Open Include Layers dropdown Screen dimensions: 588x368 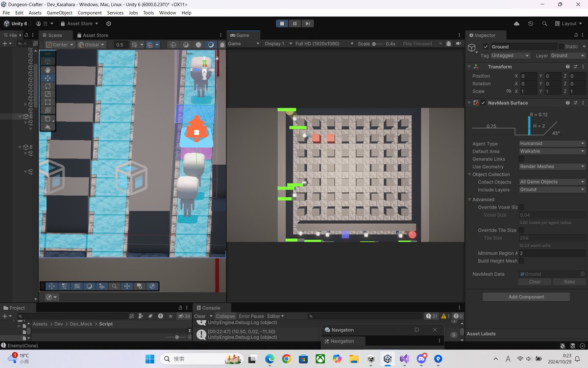[x=552, y=189]
